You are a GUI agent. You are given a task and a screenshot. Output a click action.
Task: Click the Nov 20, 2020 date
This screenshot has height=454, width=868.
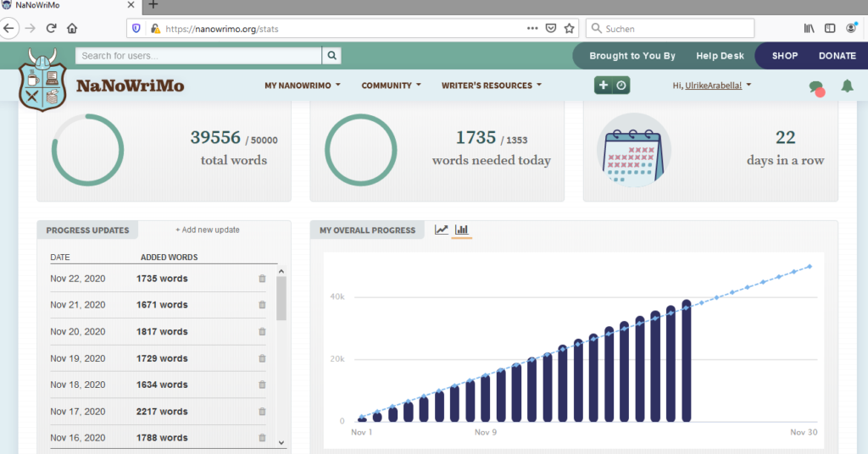click(x=77, y=332)
